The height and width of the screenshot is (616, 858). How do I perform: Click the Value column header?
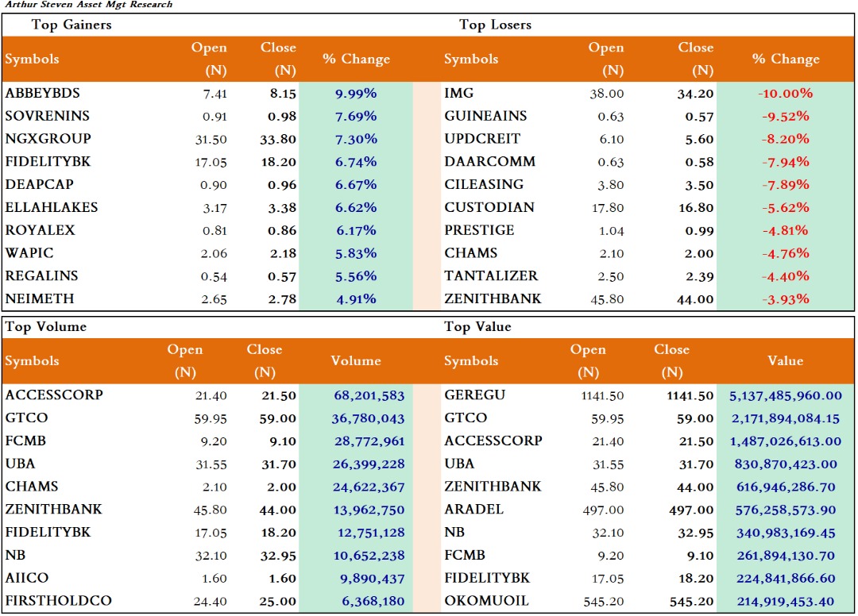point(785,360)
